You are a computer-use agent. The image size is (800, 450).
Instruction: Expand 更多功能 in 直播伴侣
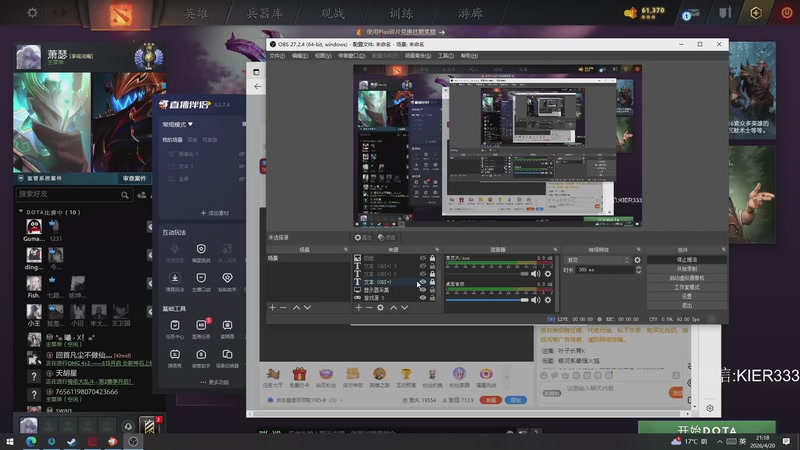215,382
